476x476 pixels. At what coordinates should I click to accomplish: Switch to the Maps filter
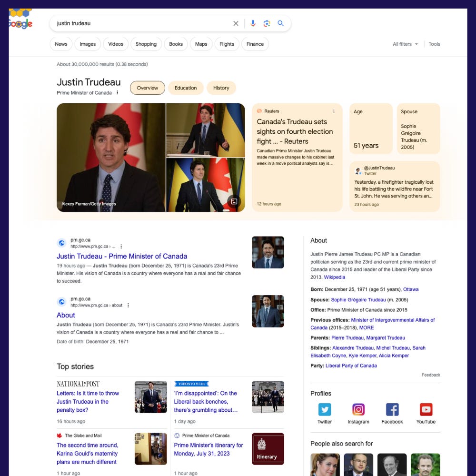click(201, 44)
